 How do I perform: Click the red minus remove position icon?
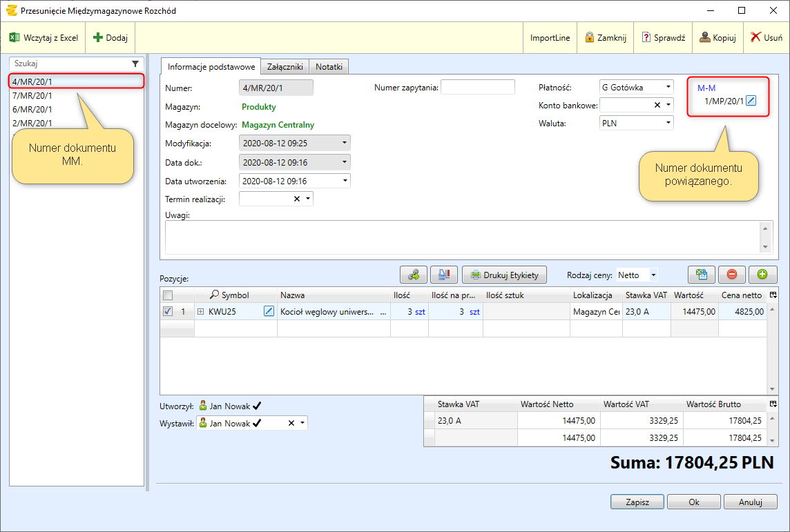732,275
